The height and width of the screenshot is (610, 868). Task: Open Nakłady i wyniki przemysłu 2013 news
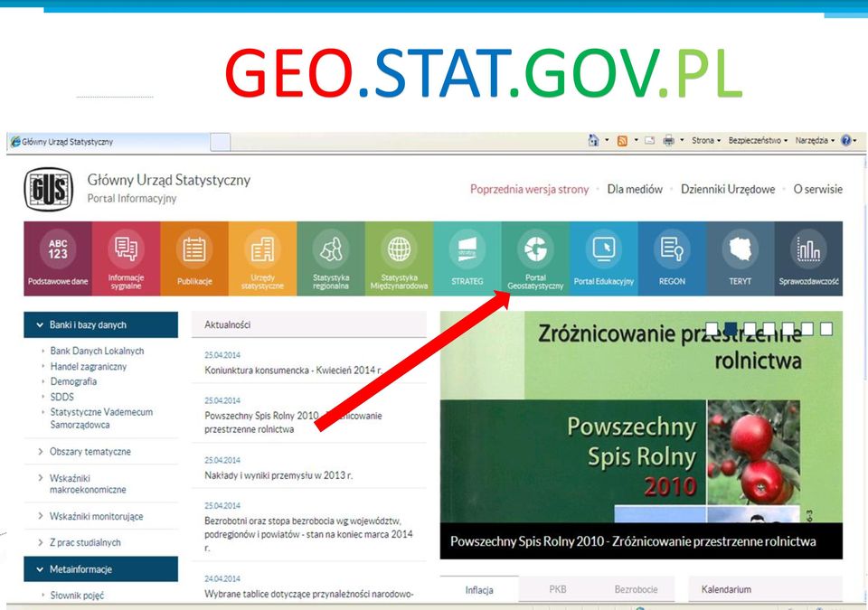click(x=278, y=475)
